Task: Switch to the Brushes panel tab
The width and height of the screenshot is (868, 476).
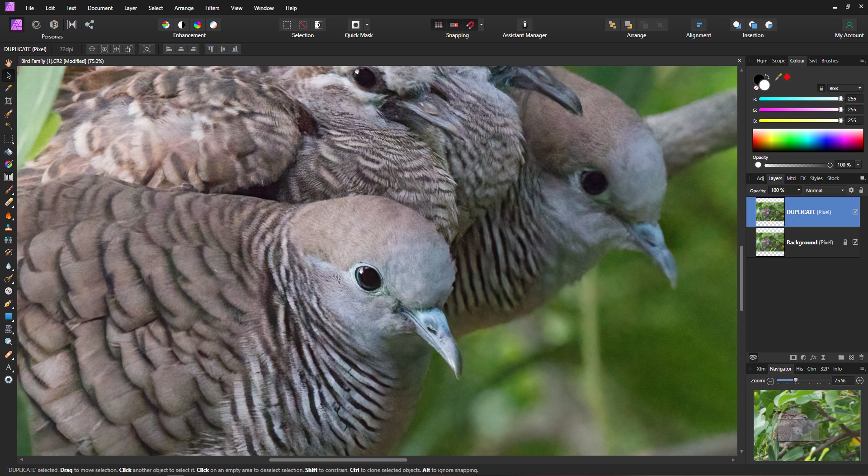Action: click(830, 61)
